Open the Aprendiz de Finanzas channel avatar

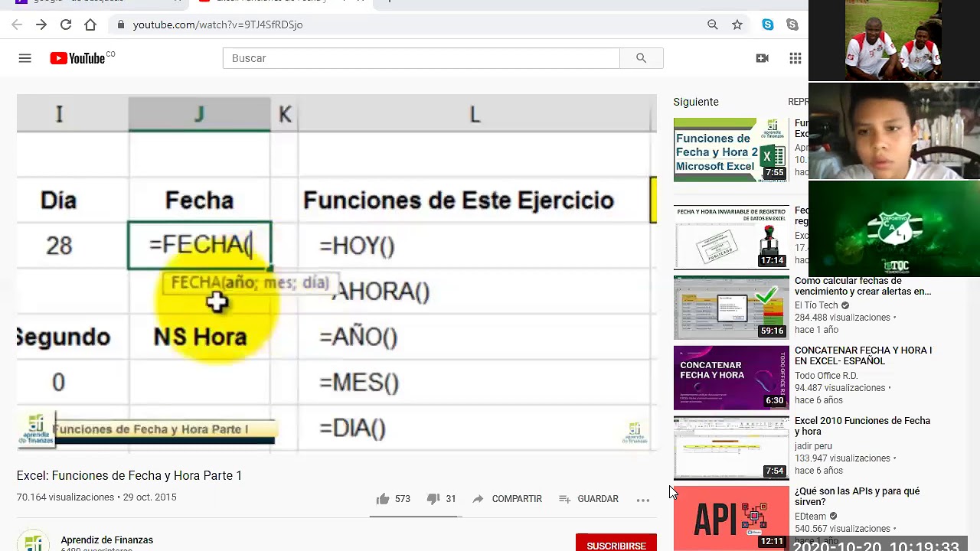(x=33, y=540)
